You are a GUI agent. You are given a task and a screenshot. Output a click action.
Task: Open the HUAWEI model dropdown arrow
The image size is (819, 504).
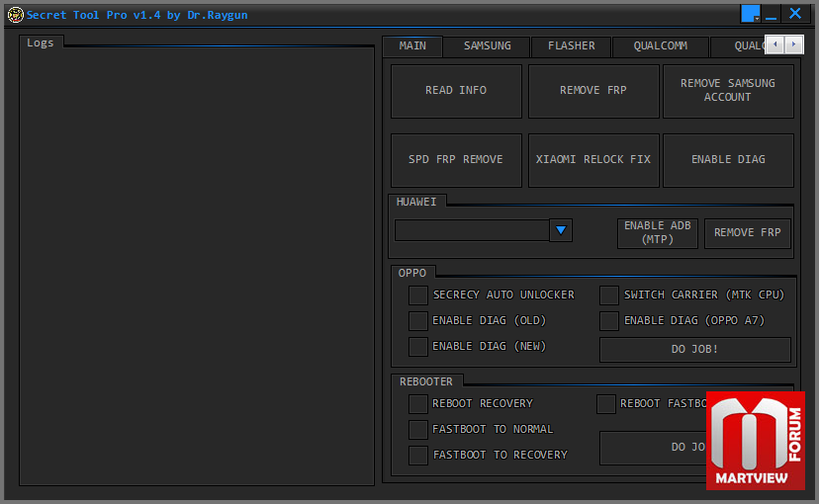[561, 230]
